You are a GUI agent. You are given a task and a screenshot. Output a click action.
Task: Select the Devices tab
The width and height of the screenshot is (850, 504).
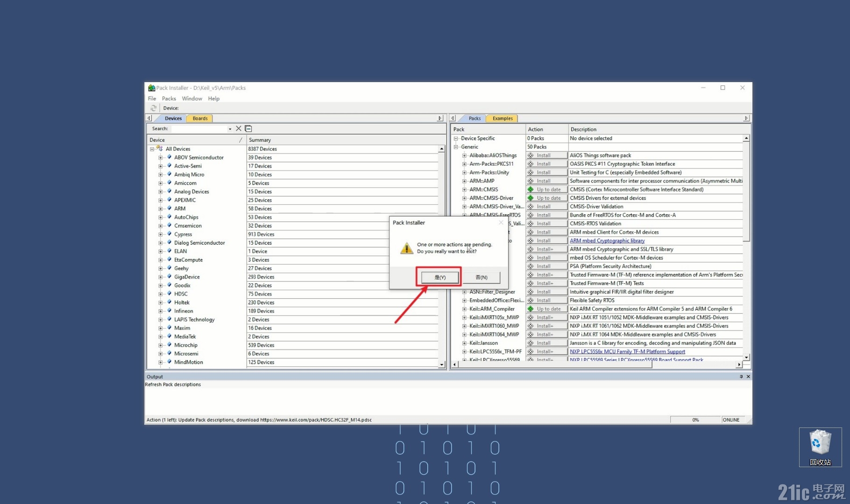pyautogui.click(x=173, y=119)
